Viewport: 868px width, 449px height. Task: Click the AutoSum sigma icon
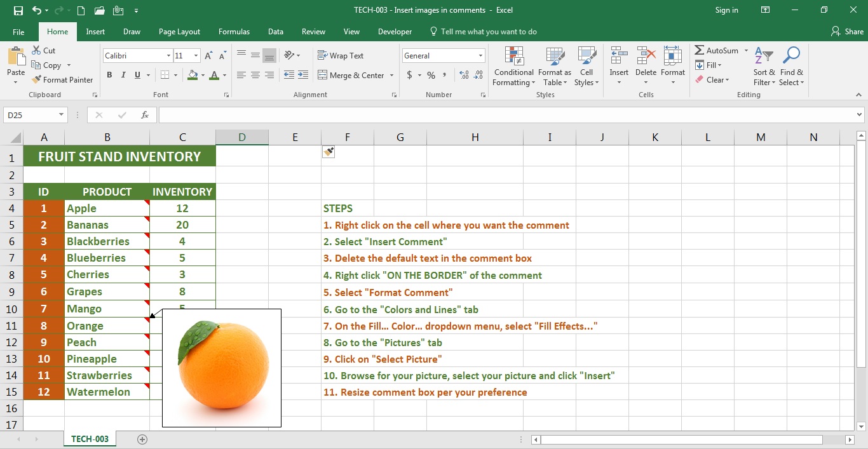700,51
